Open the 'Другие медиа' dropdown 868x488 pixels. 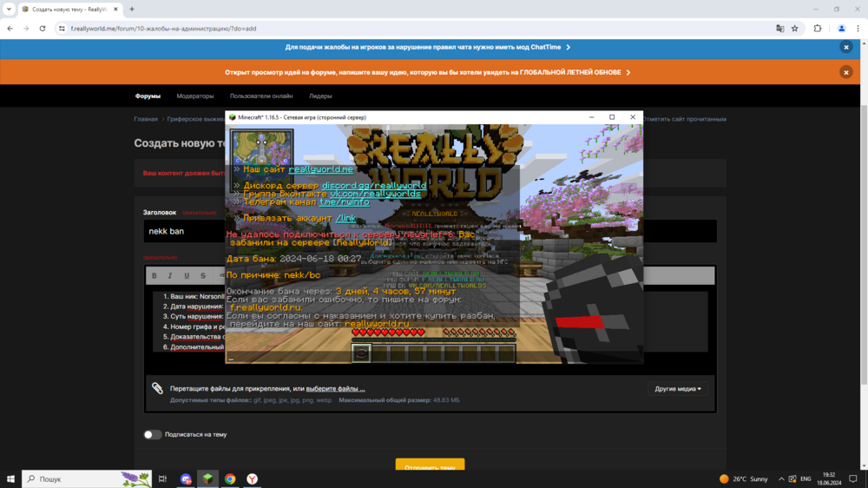click(678, 389)
